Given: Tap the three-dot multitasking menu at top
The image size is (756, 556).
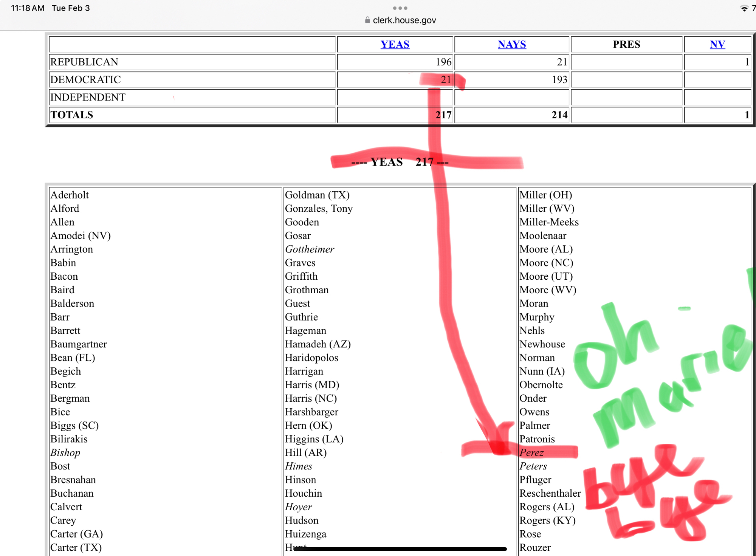Looking at the screenshot, I should pyautogui.click(x=400, y=8).
